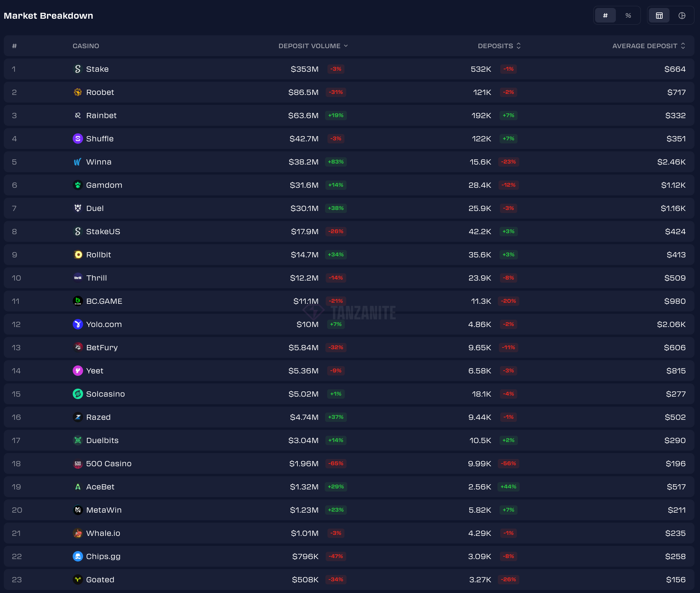Click the Solcasino green logo icon
The width and height of the screenshot is (700, 593).
[x=78, y=394]
